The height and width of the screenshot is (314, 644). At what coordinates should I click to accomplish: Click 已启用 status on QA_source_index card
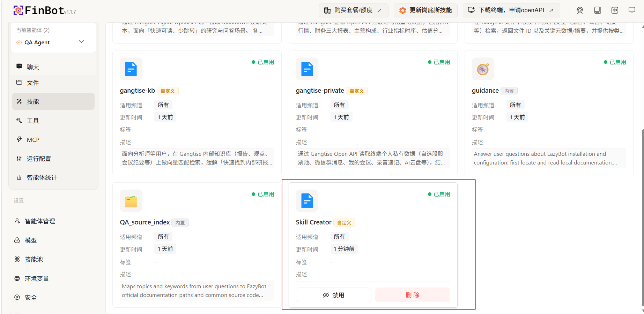pos(263,194)
